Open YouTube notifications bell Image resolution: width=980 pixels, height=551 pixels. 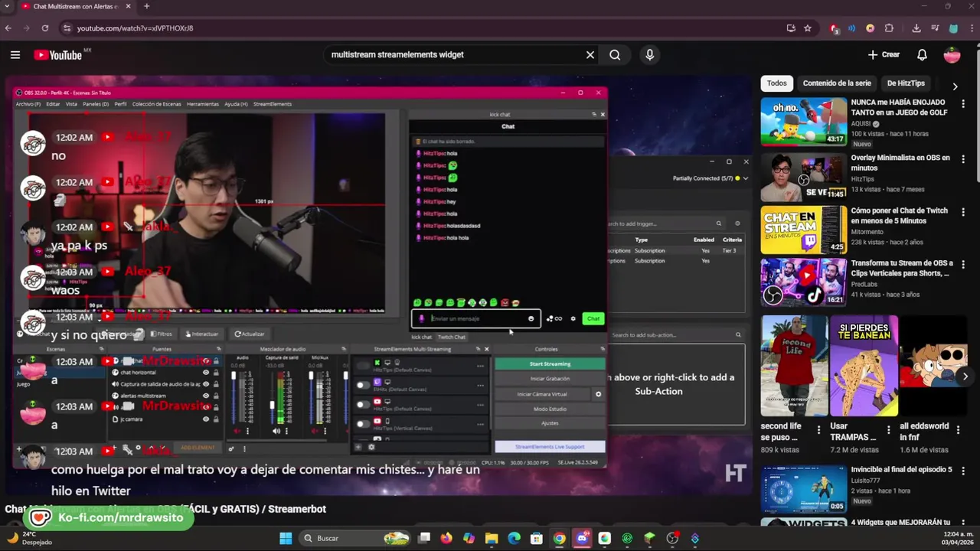click(x=922, y=54)
